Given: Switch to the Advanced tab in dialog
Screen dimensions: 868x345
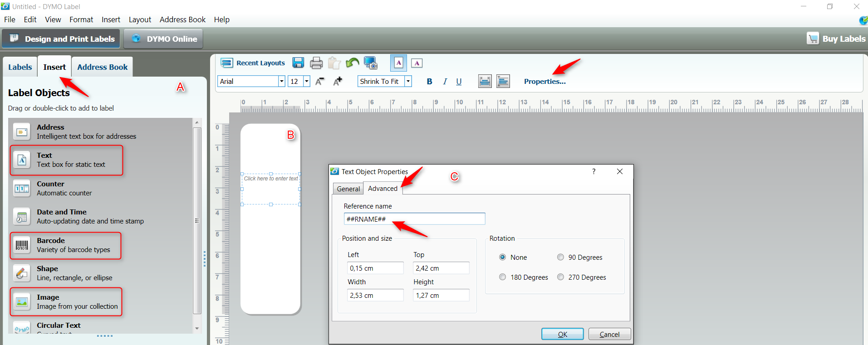Looking at the screenshot, I should 383,188.
